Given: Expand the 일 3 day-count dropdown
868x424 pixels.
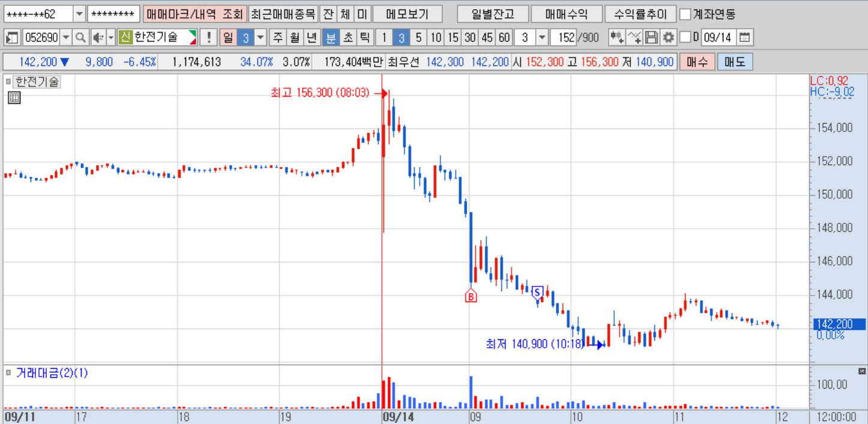Looking at the screenshot, I should click(260, 38).
